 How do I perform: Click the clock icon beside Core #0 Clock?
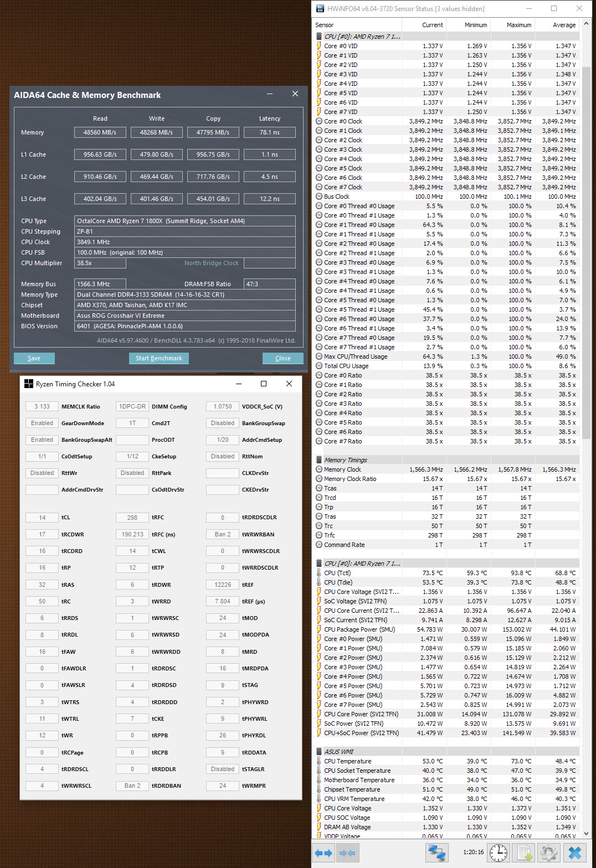pos(319,121)
